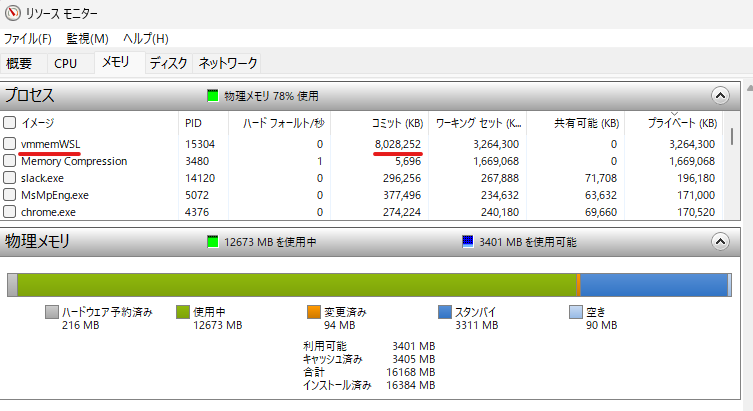753x411 pixels.
Task: Click the blue 3401 MB を使用可能 indicator
Action: (468, 242)
